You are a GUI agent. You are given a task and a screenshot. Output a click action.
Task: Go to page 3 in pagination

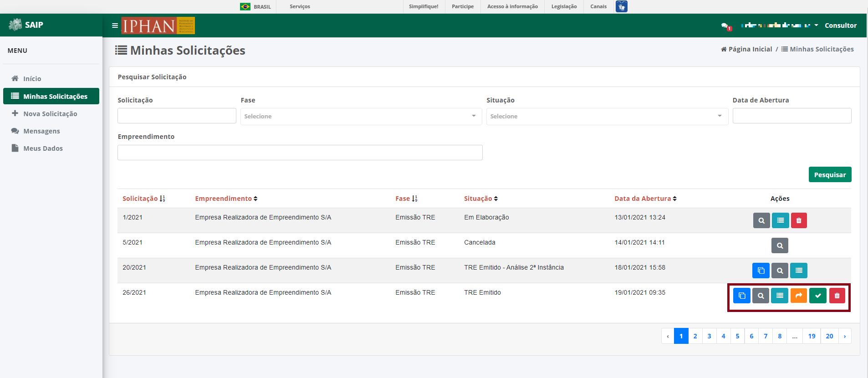pos(709,336)
